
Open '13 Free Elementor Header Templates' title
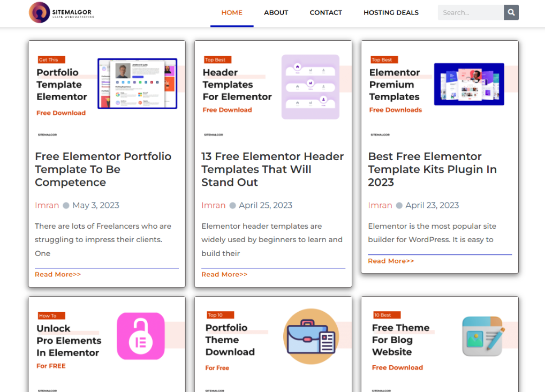(273, 169)
